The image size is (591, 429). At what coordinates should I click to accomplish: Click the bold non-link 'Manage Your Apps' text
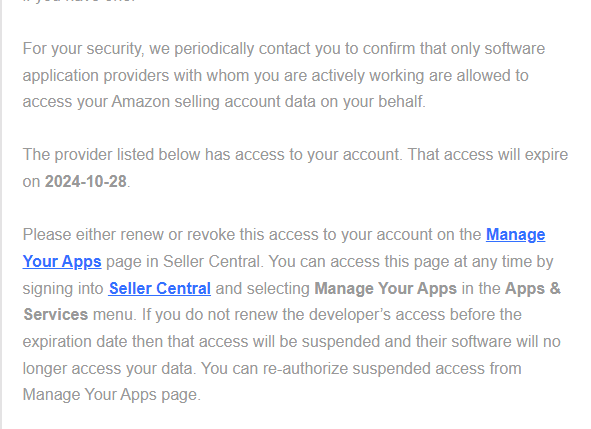click(x=386, y=289)
